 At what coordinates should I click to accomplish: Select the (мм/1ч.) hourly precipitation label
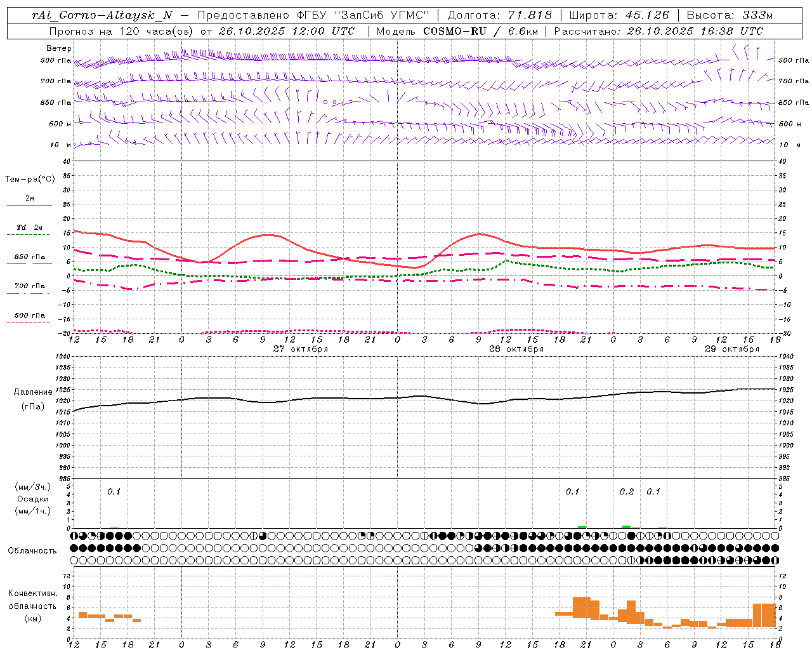tap(33, 510)
